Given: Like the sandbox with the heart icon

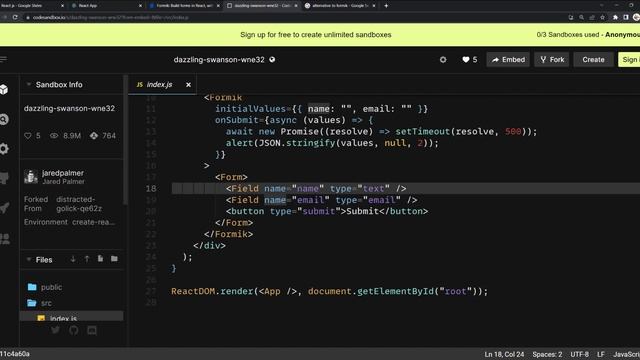Looking at the screenshot, I should click(x=466, y=60).
